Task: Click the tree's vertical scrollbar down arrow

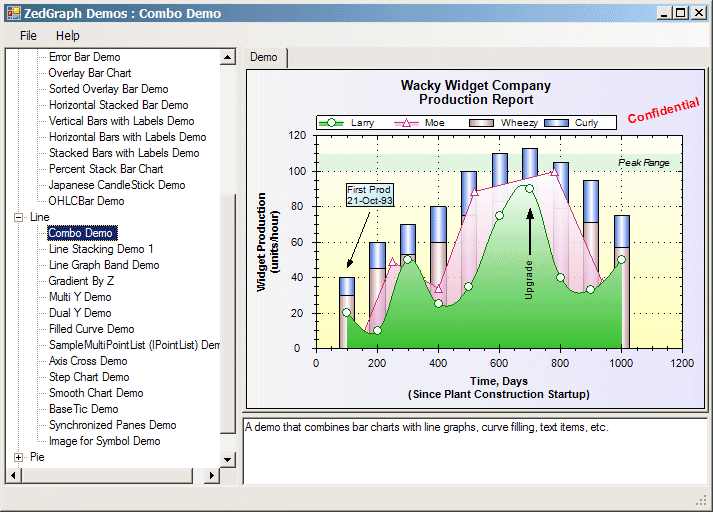Action: pos(228,459)
